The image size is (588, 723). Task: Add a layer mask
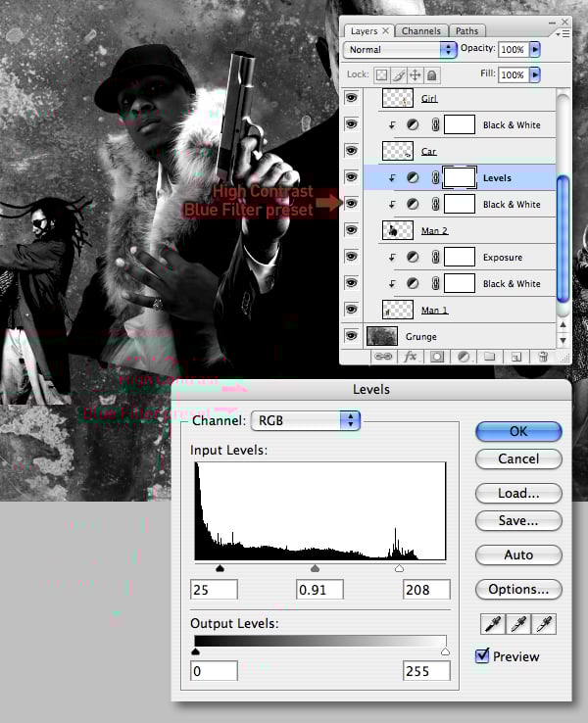point(437,357)
